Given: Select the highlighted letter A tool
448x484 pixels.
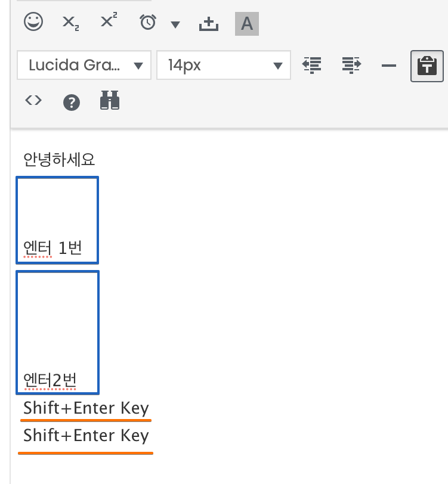Looking at the screenshot, I should 247,24.
